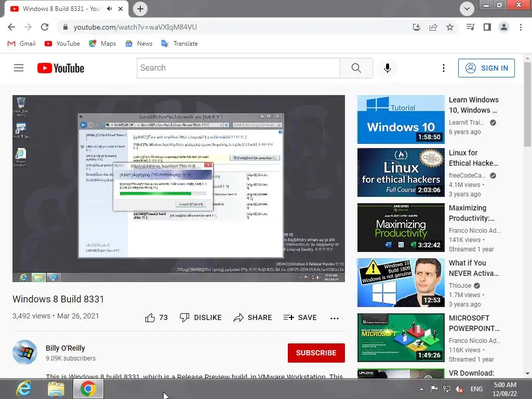Viewport: 532px width, 399px height.
Task: Open the media control icon in Chrome toolbar
Action: point(471,27)
